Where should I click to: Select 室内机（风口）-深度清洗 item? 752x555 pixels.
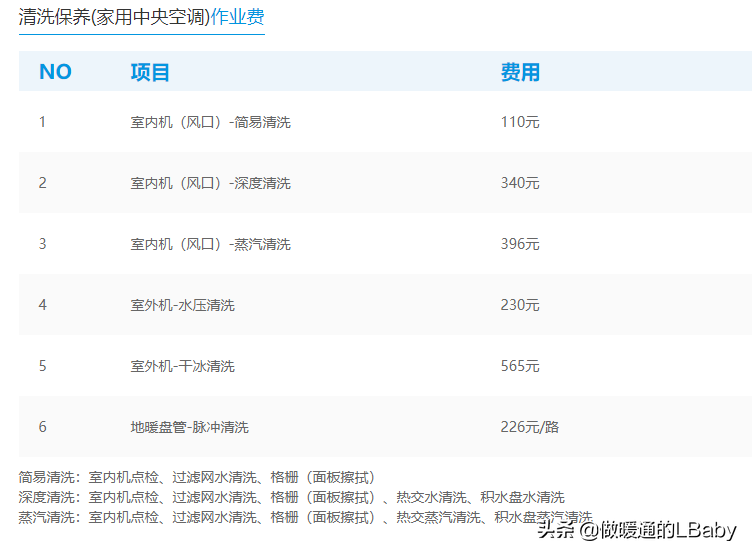coord(211,183)
